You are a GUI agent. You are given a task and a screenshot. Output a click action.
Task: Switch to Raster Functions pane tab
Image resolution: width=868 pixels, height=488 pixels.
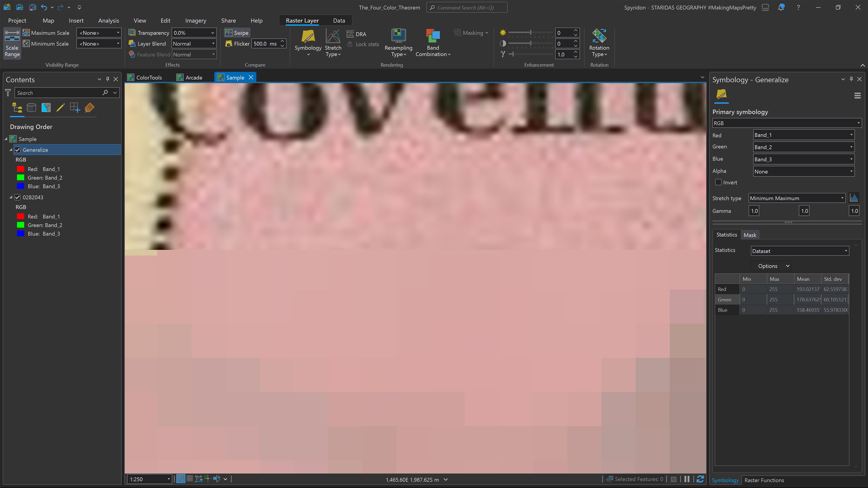click(x=764, y=480)
